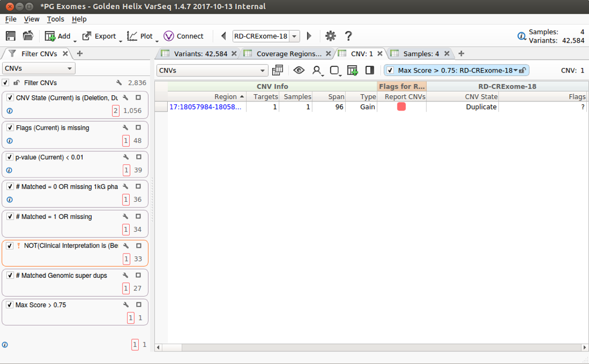Sort by the Region column header

227,96
